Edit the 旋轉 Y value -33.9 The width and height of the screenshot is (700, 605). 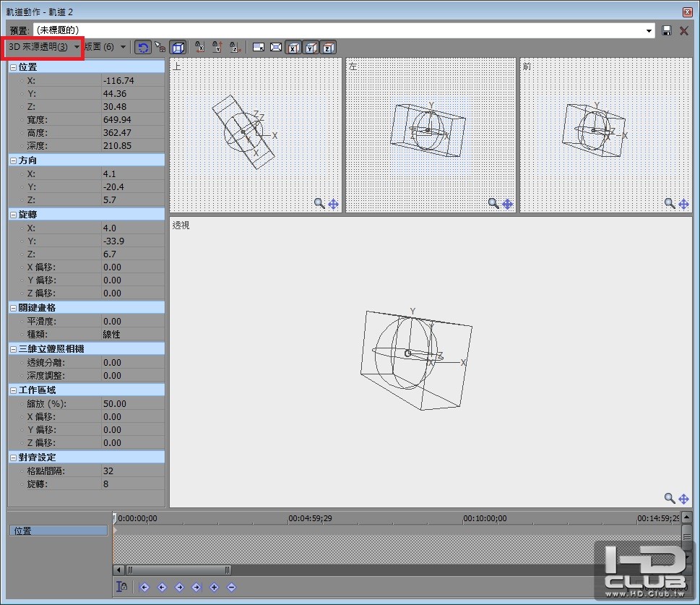(133, 241)
